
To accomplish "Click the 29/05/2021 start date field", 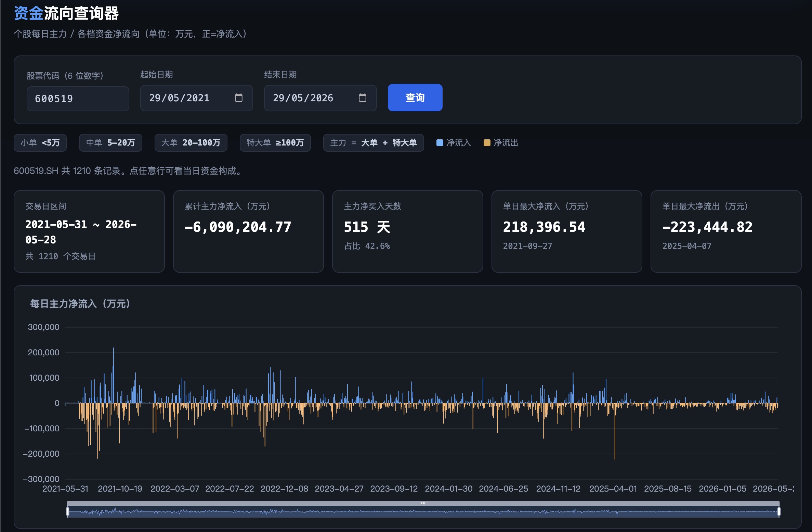I will tap(196, 98).
